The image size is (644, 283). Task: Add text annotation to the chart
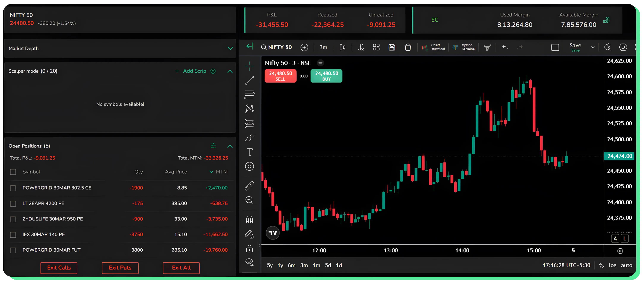pos(249,152)
